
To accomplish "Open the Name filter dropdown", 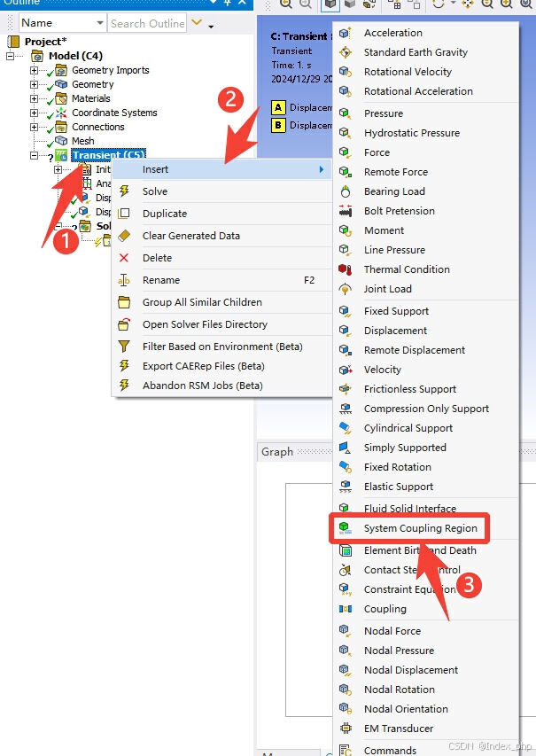I will 100,23.
